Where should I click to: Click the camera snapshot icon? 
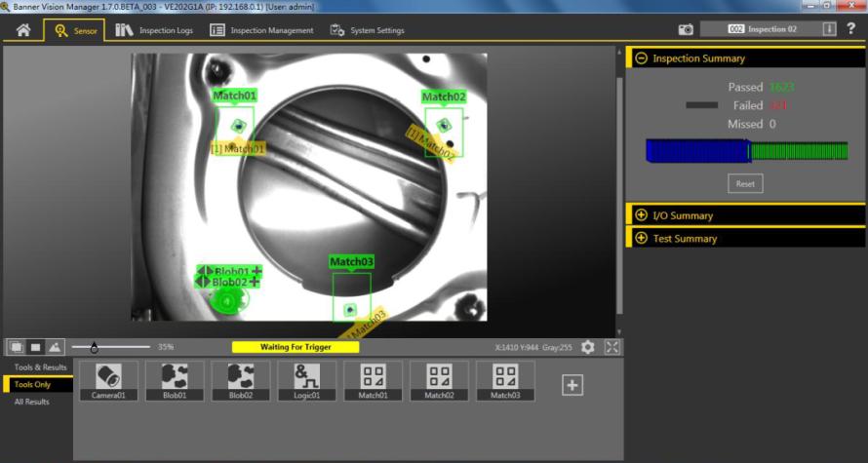[686, 30]
